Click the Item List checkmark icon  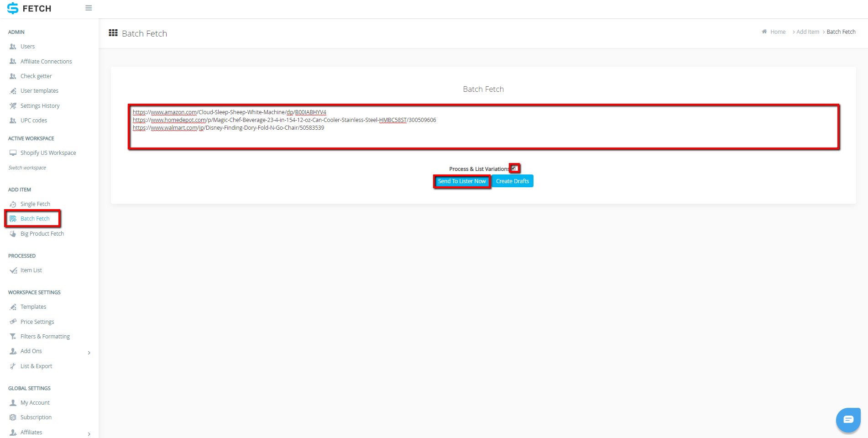click(13, 270)
